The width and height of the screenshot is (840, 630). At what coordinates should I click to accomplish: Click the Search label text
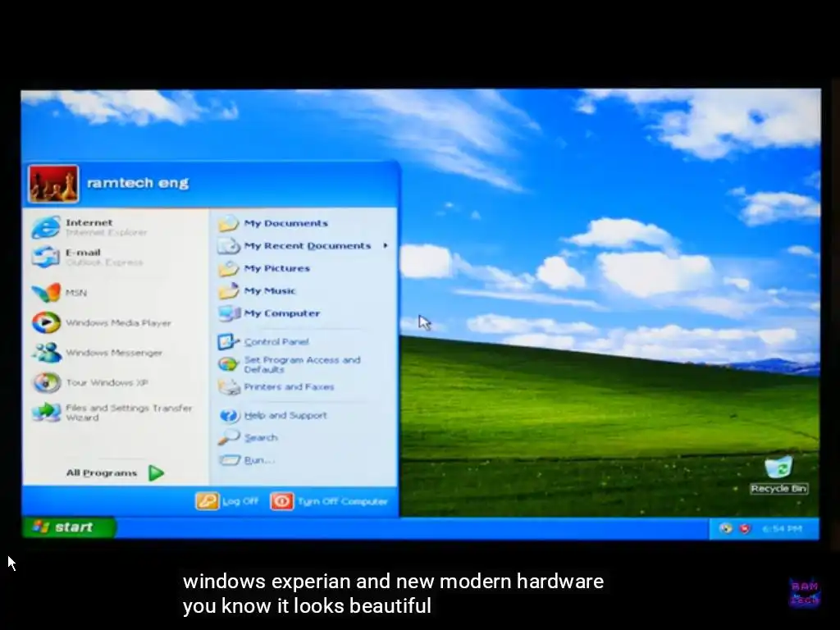point(261,438)
